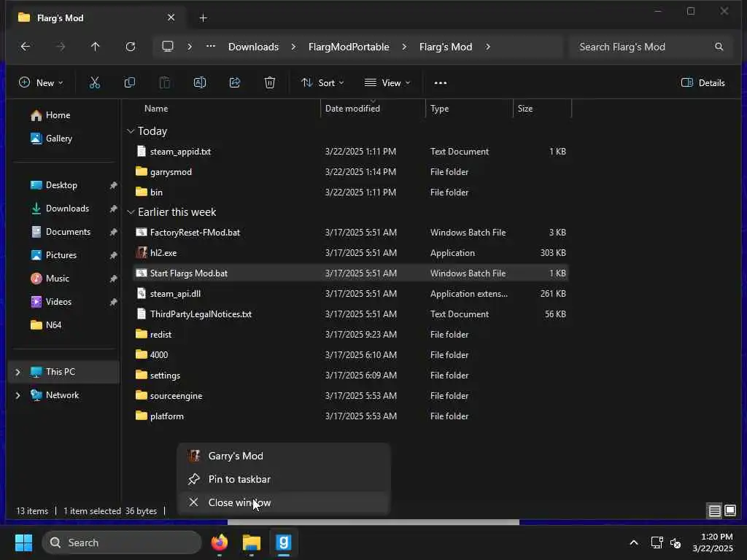Open the New dropdown menu
This screenshot has height=560, width=747.
tap(41, 83)
